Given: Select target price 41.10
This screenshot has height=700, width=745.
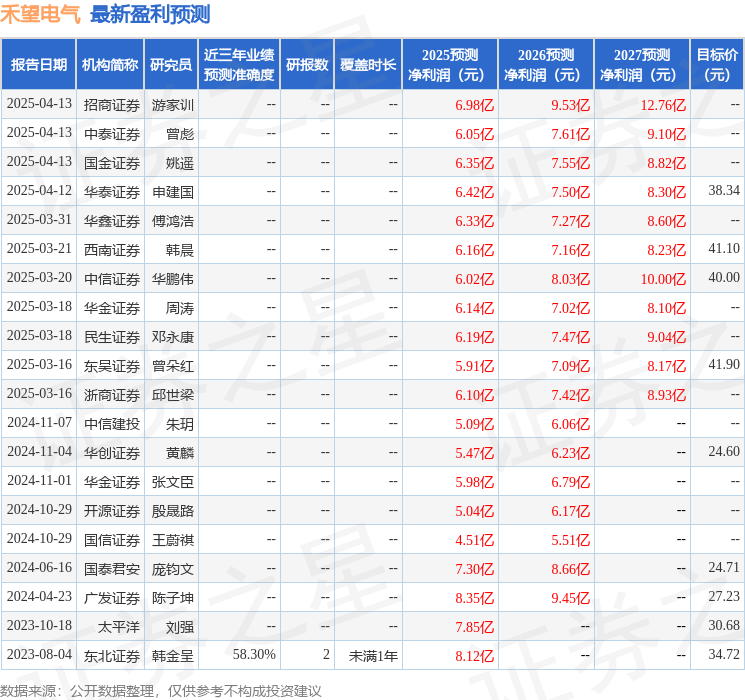Looking at the screenshot, I should 724,249.
